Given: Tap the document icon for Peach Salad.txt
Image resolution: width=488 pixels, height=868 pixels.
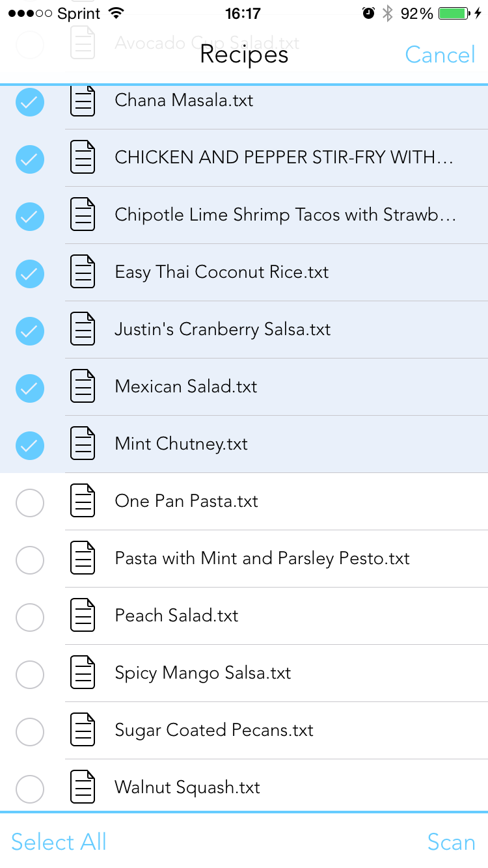Looking at the screenshot, I should (83, 616).
